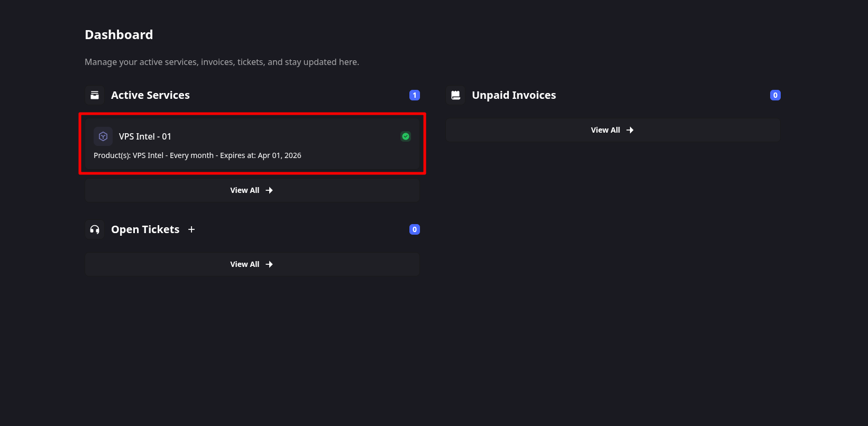Screen dimensions: 868x426
Task: Create a new ticket with the plus button
Action: tap(191, 229)
